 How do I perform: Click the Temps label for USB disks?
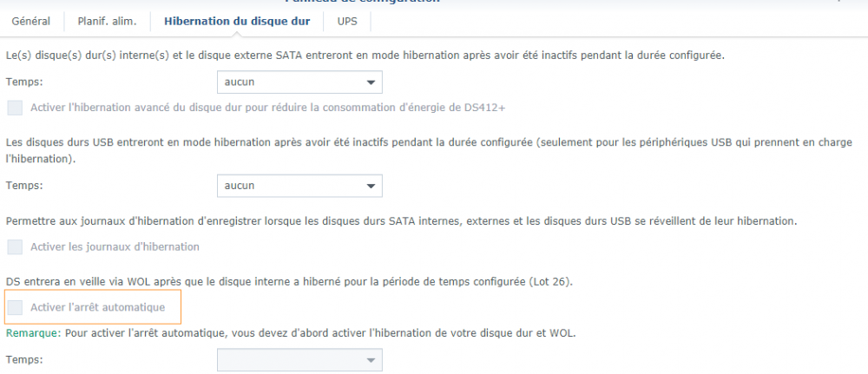[24, 186]
